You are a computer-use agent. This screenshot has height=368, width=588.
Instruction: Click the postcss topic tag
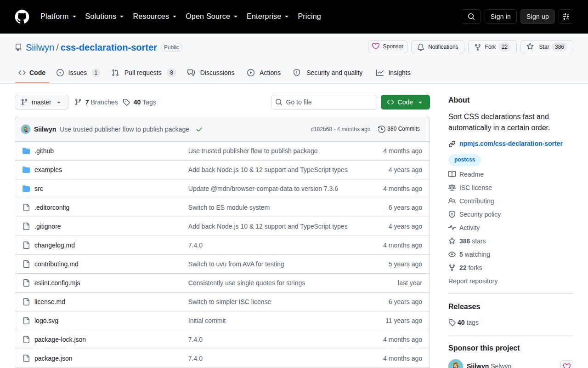coord(464,160)
